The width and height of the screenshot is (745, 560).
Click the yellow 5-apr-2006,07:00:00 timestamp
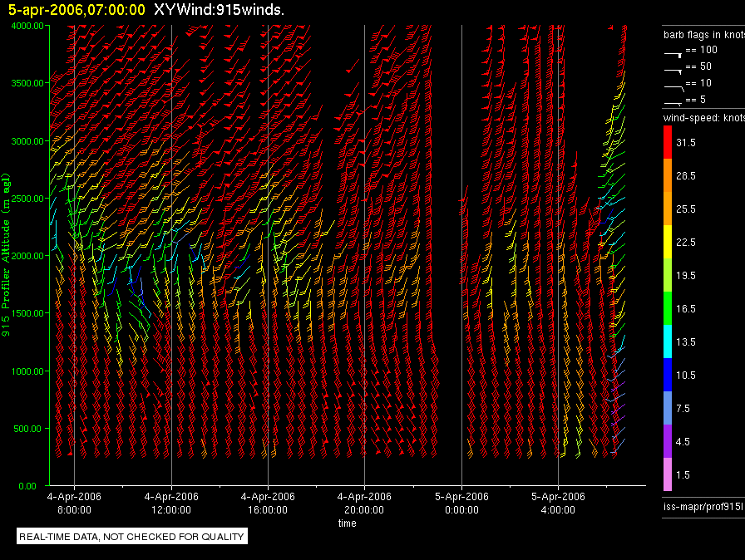(x=76, y=10)
